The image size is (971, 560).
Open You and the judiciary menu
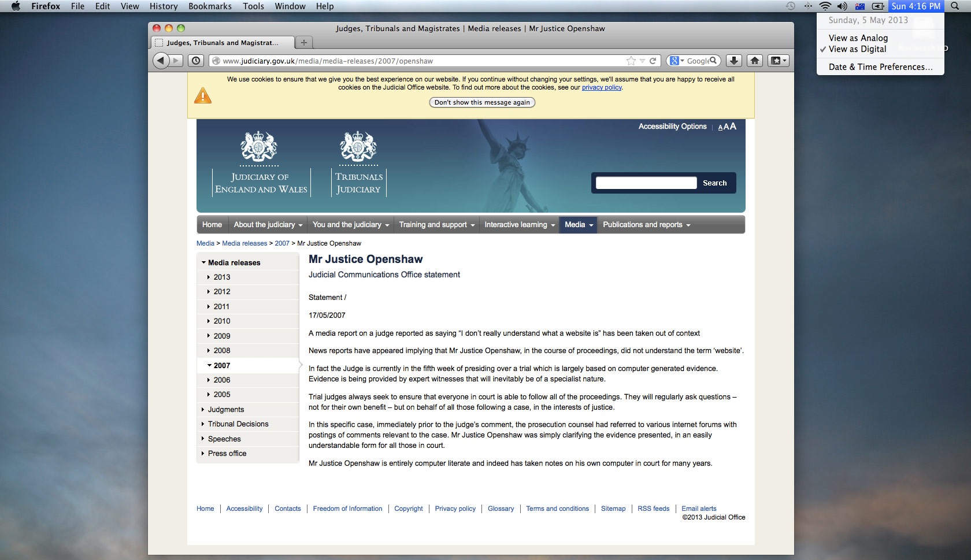click(350, 225)
